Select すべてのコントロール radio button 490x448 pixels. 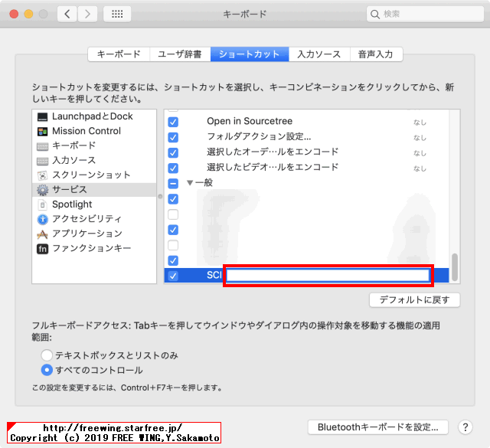tap(47, 370)
